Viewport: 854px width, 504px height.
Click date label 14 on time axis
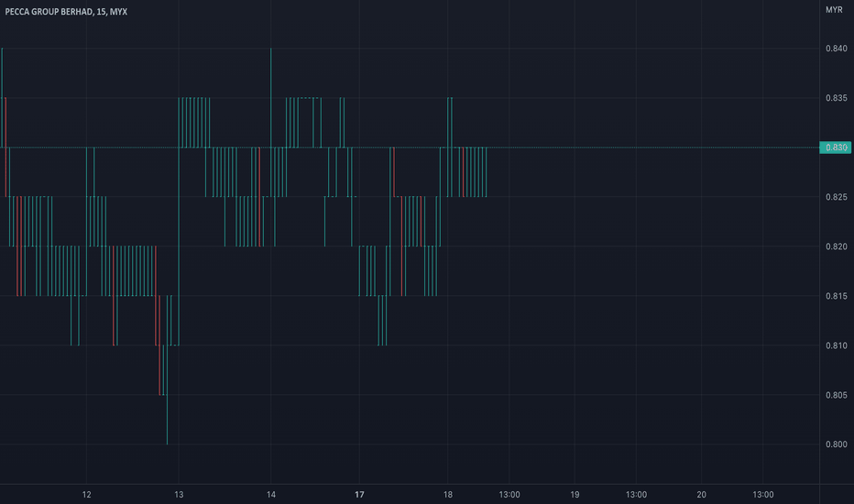click(270, 495)
